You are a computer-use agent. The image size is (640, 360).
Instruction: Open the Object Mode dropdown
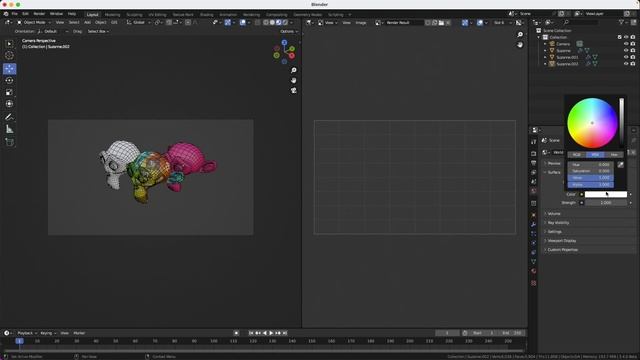[x=33, y=22]
